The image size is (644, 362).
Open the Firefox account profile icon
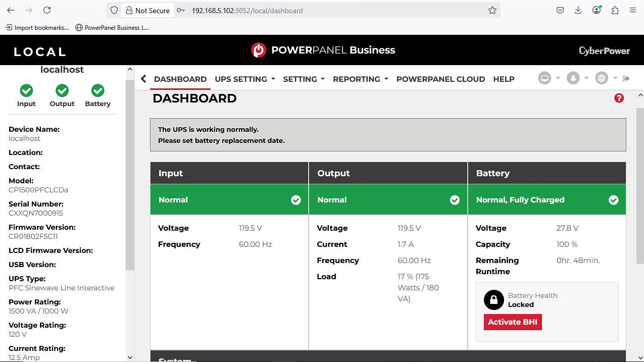click(597, 10)
